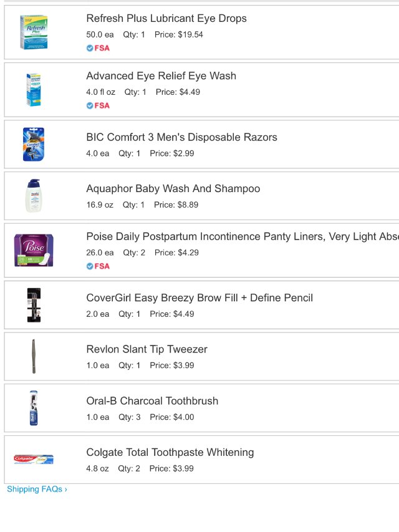Open the Shipping FAQs link
Image resolution: width=399 pixels, height=532 pixels.
coord(37,489)
